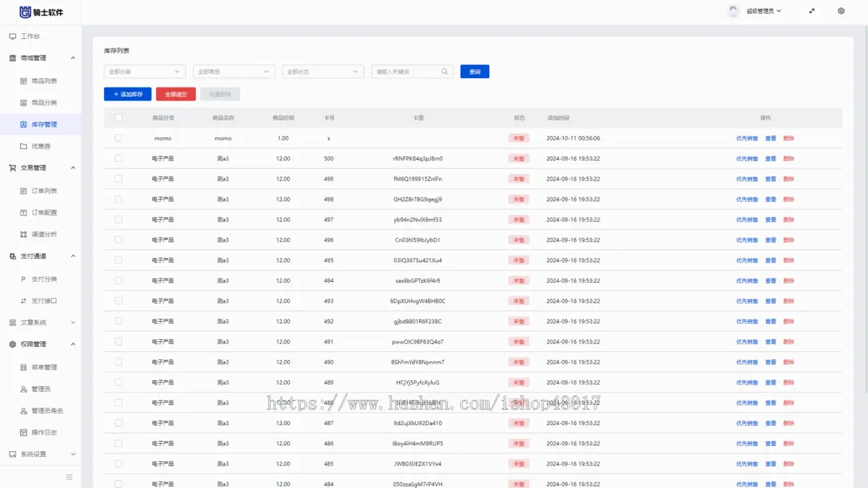Select the checkbox for card number 500 row
Image resolution: width=868 pixels, height=488 pixels.
point(119,158)
